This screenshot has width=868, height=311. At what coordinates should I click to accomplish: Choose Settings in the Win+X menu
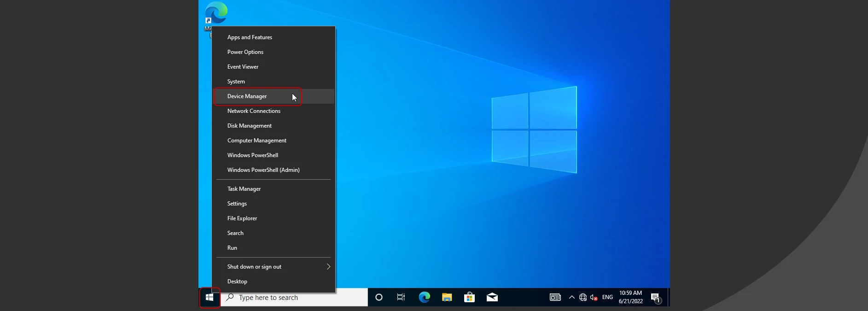(x=274, y=204)
